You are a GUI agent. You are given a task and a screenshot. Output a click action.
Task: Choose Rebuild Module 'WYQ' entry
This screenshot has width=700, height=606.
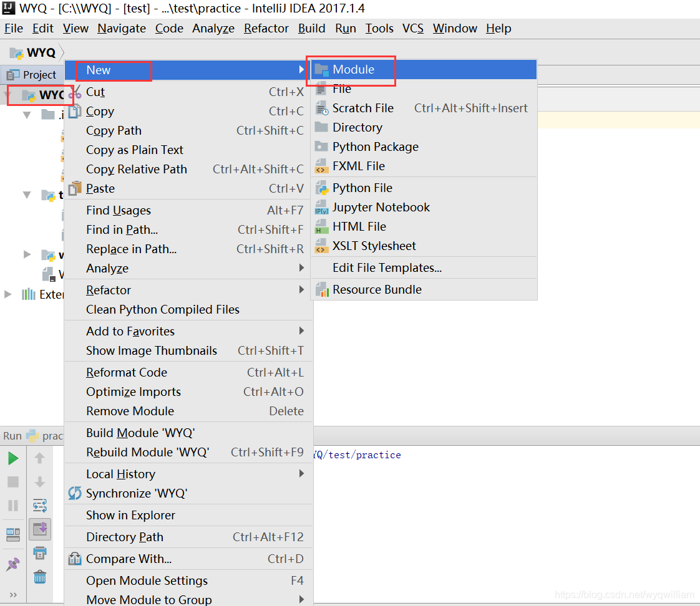[189, 452]
